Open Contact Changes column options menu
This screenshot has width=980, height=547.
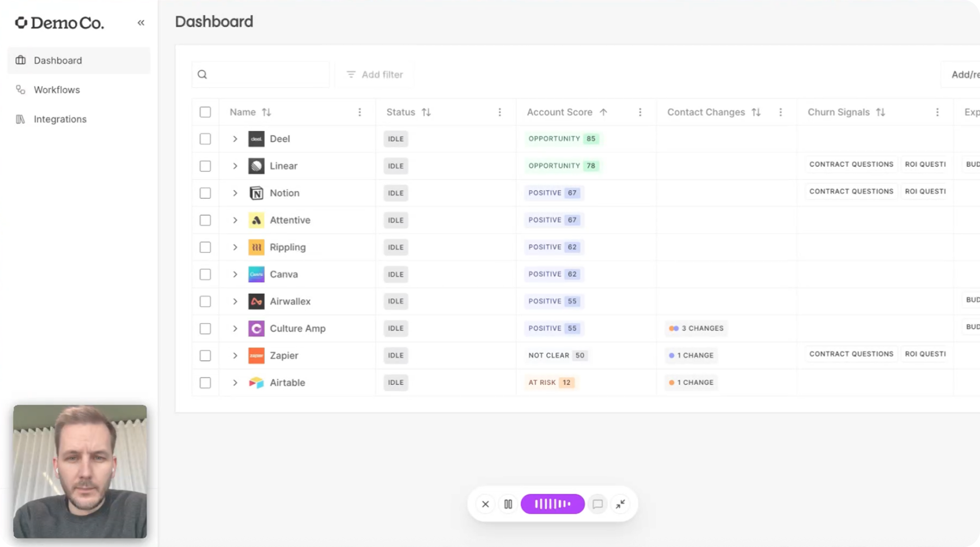click(781, 112)
